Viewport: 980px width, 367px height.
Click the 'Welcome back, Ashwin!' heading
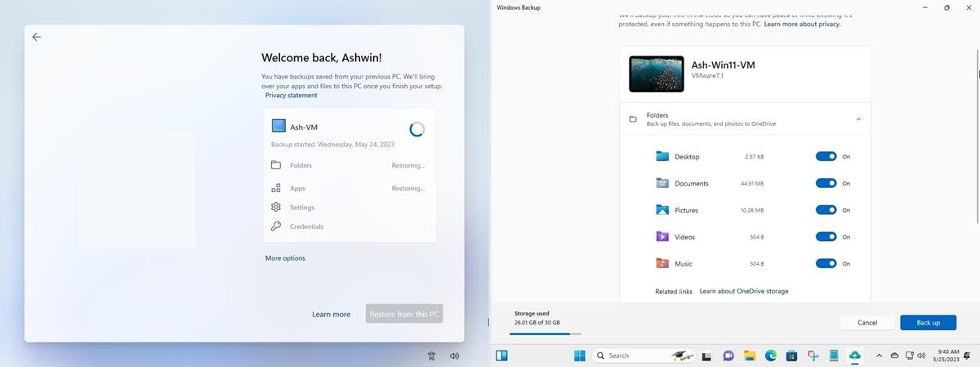point(322,58)
